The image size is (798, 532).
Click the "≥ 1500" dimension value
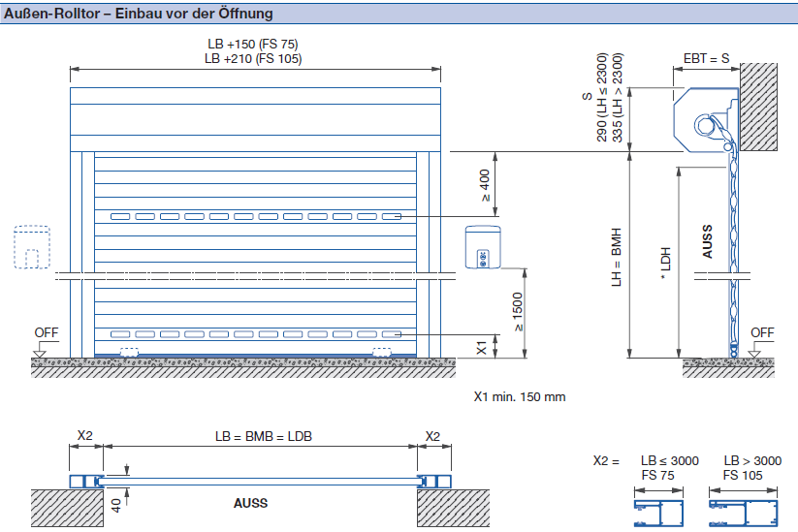518,312
